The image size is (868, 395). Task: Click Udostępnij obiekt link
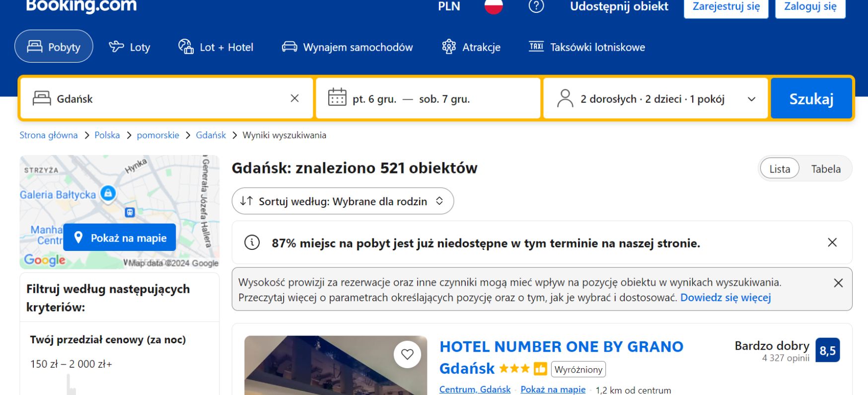point(619,6)
